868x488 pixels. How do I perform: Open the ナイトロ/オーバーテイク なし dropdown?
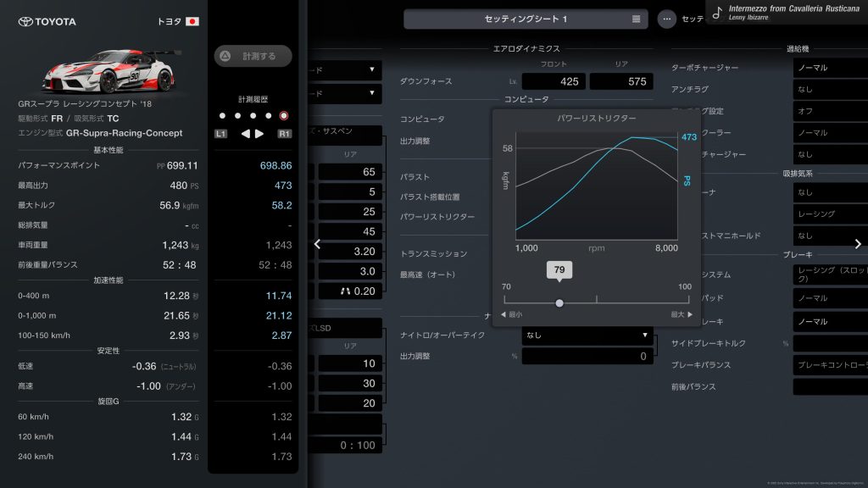click(x=587, y=335)
